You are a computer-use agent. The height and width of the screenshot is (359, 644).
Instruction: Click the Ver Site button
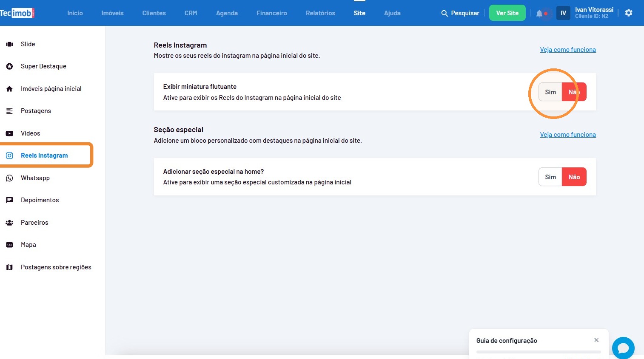pyautogui.click(x=507, y=13)
